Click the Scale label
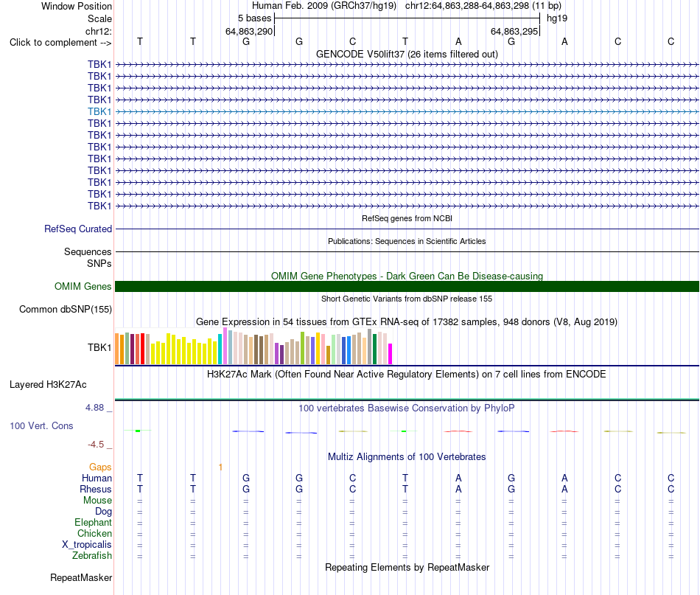 (x=99, y=18)
